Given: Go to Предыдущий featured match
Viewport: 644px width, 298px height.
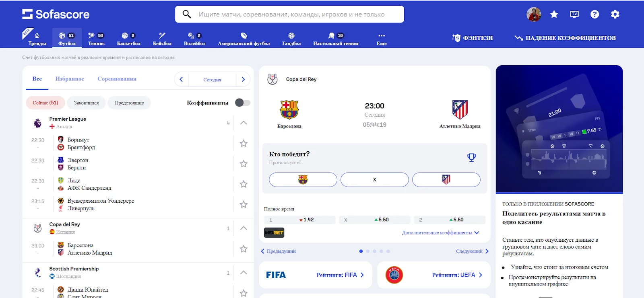Looking at the screenshot, I should (278, 251).
